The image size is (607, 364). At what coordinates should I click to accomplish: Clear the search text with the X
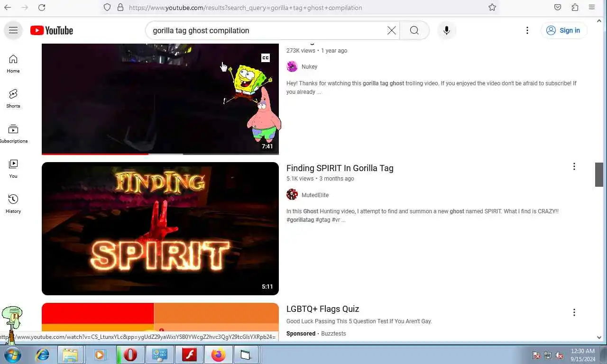392,30
